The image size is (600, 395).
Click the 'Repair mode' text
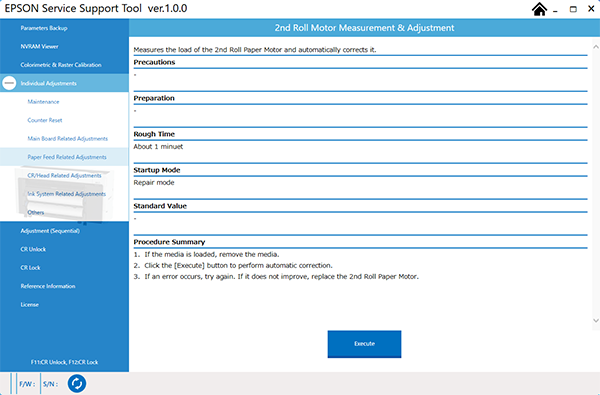[x=154, y=183]
